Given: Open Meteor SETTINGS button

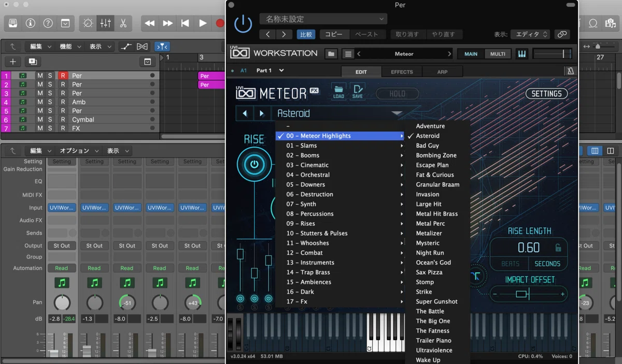Looking at the screenshot, I should point(546,94).
